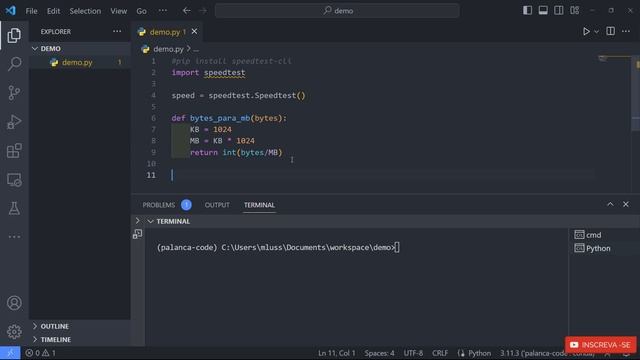Click the demo search command center

point(337,11)
